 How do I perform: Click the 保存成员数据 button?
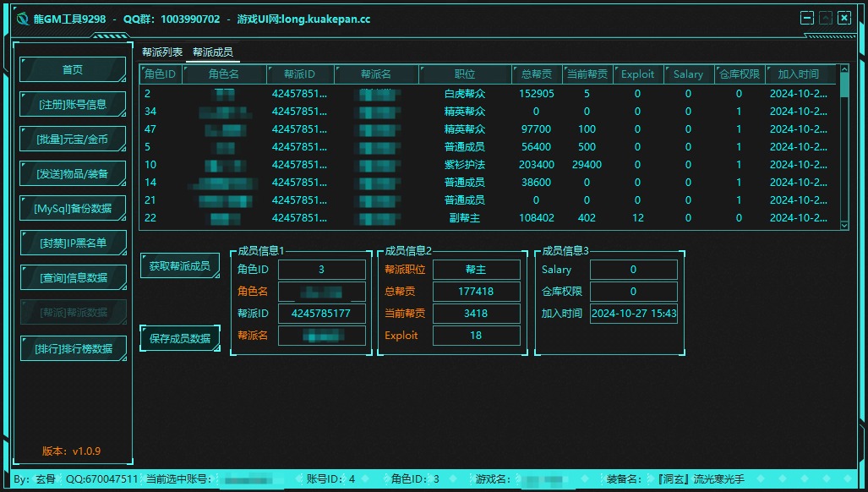point(179,339)
